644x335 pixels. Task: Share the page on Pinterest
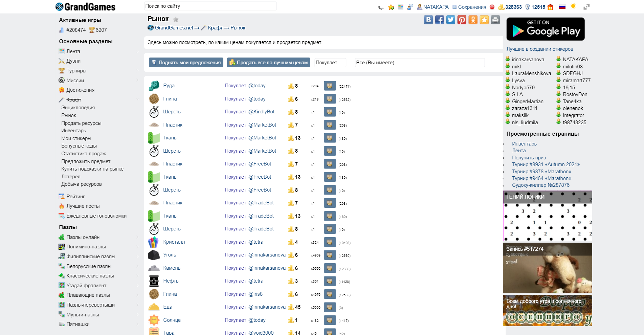pos(462,20)
